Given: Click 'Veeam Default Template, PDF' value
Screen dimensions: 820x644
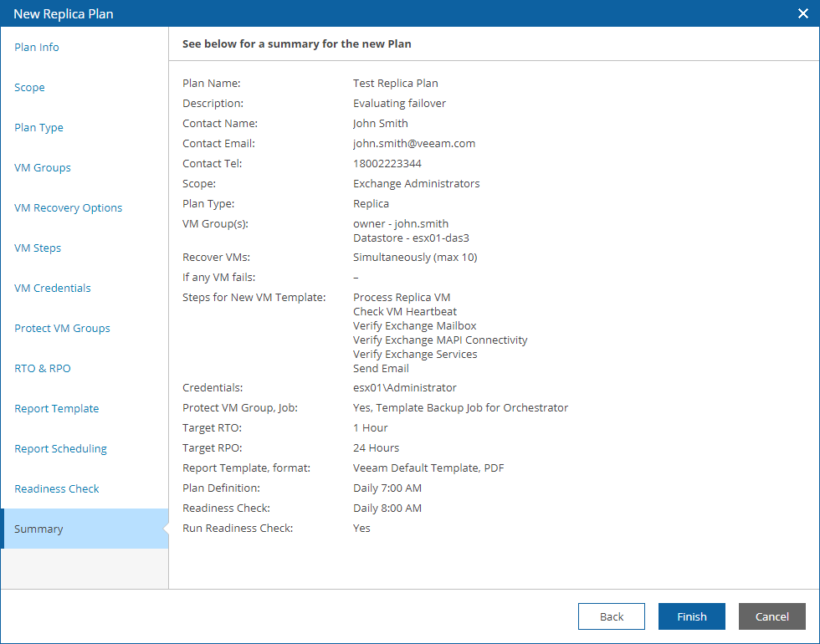Looking at the screenshot, I should pos(428,468).
